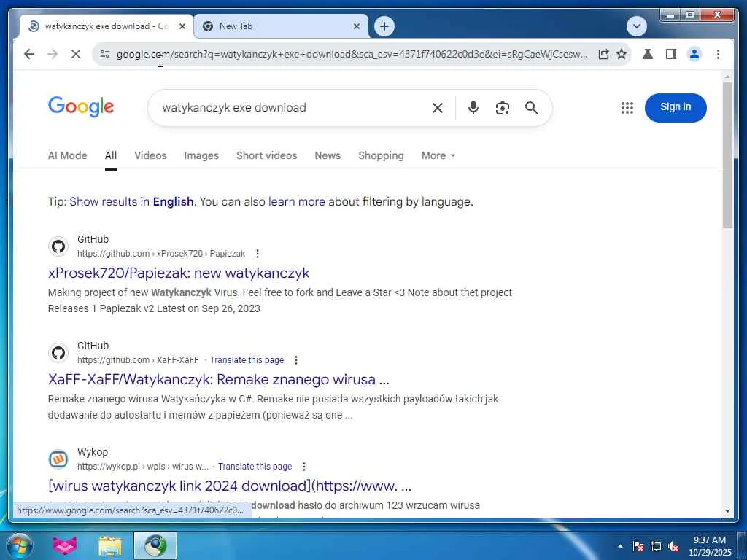Show hidden system tray icons
The width and height of the screenshot is (747, 560).
(620, 547)
